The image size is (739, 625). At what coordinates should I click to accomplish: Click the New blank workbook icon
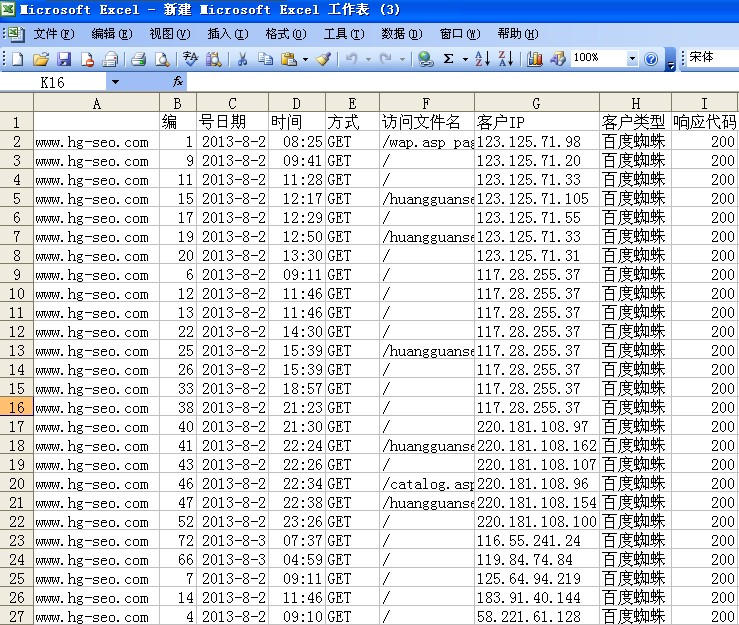[x=18, y=59]
